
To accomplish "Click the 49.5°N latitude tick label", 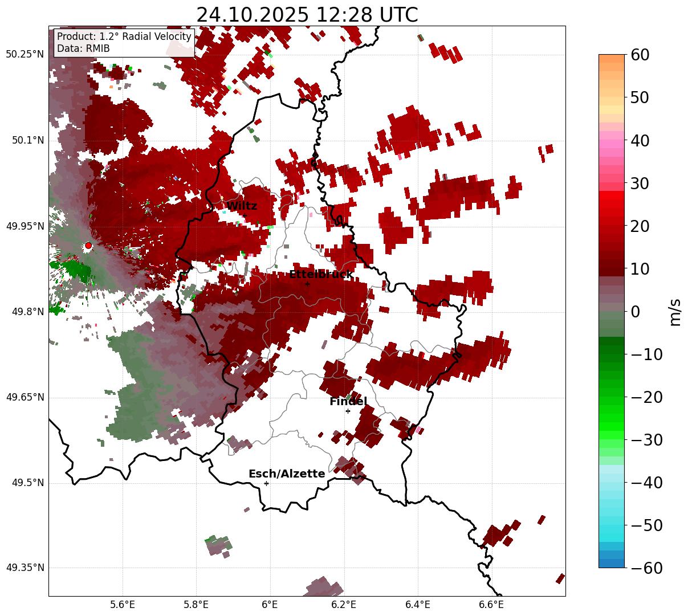I will pos(27,483).
